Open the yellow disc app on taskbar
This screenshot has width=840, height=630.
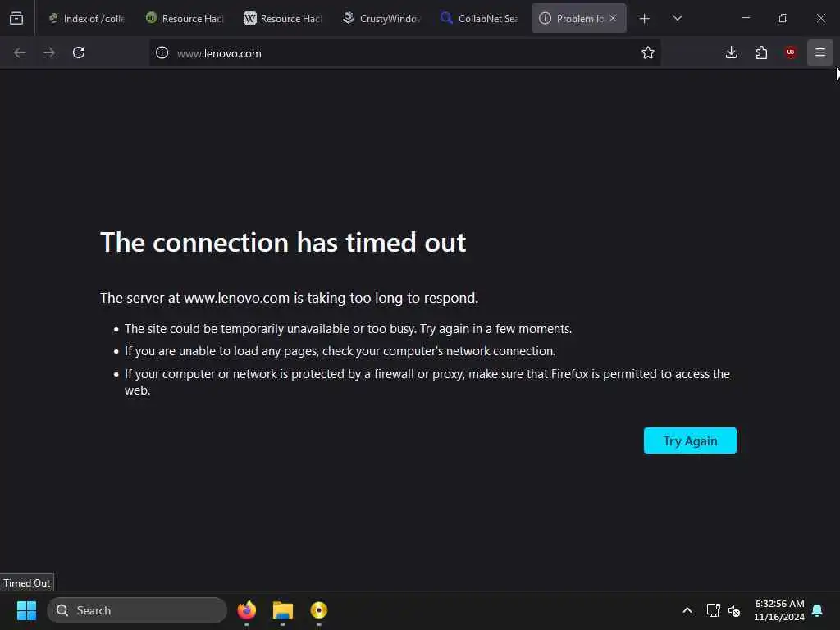(x=319, y=610)
